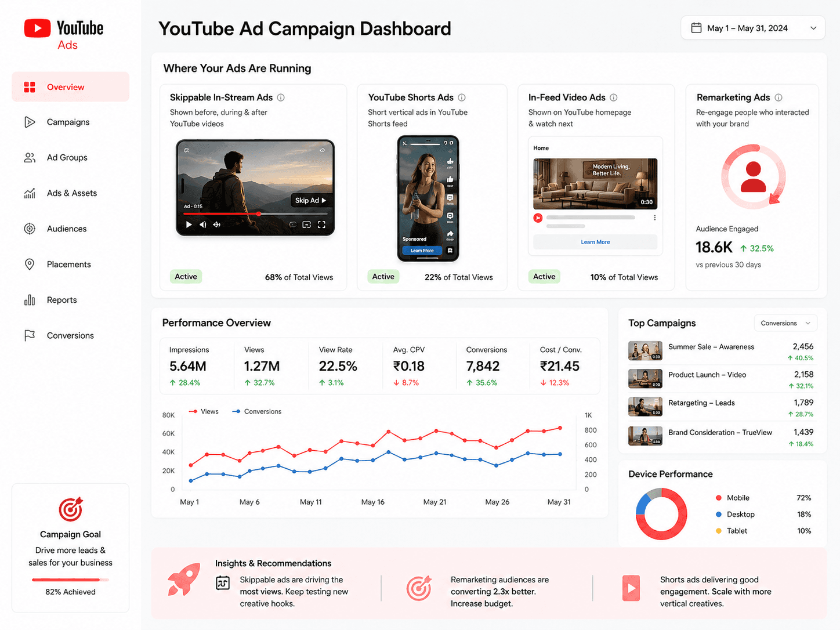Click the red play icon beside Shorts insight
840x630 pixels.
coord(631,588)
